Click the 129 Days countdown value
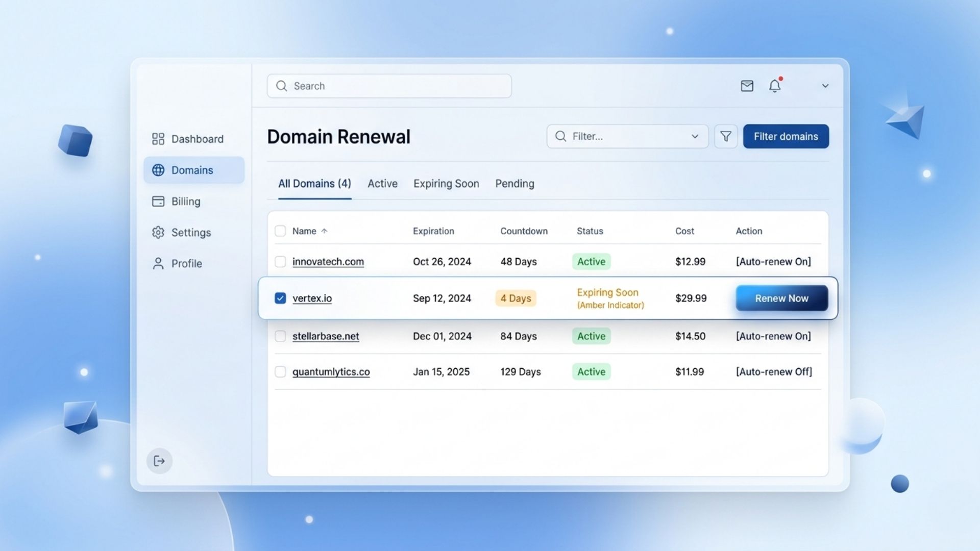980x551 pixels. click(520, 372)
